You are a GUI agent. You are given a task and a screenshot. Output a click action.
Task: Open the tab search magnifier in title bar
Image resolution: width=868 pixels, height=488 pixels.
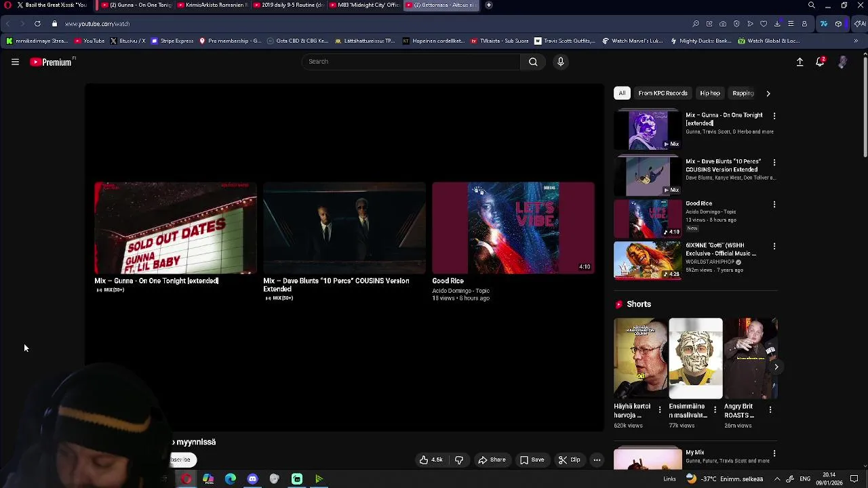811,5
